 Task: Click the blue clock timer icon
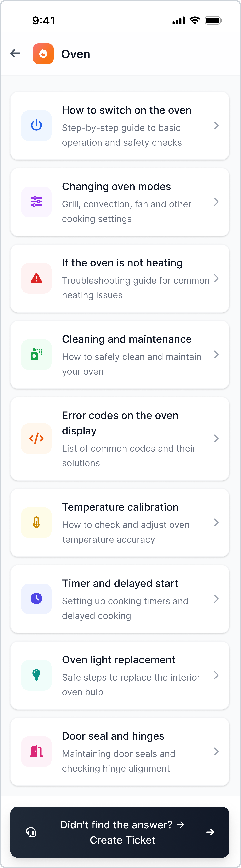[x=36, y=599]
